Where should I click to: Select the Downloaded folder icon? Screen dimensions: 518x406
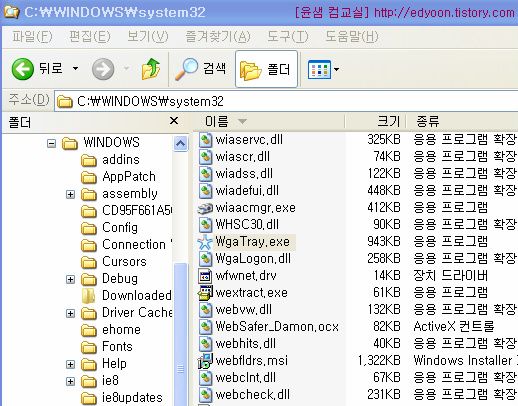89,296
